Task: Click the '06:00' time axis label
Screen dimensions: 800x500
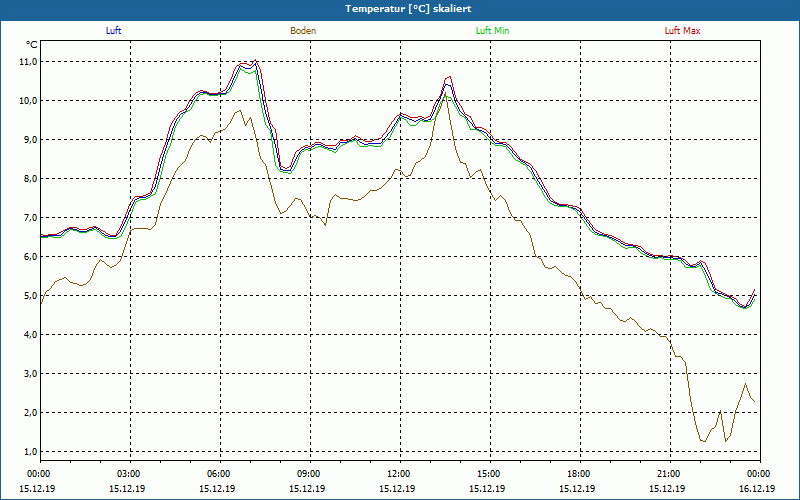Action: click(x=220, y=474)
